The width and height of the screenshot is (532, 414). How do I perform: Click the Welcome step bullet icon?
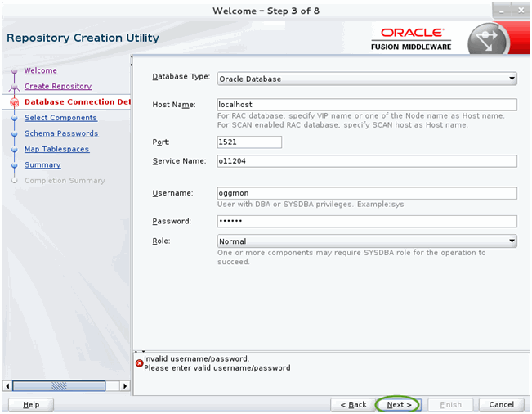tap(14, 71)
